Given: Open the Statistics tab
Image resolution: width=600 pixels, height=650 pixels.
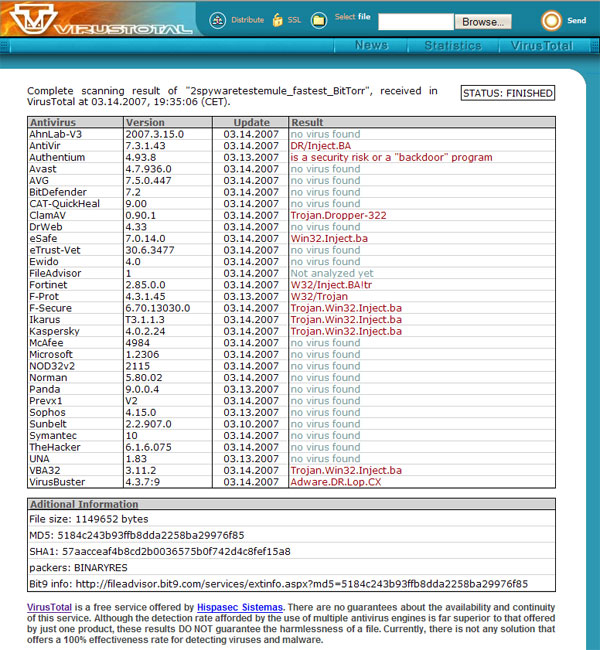Looking at the screenshot, I should pos(453,46).
